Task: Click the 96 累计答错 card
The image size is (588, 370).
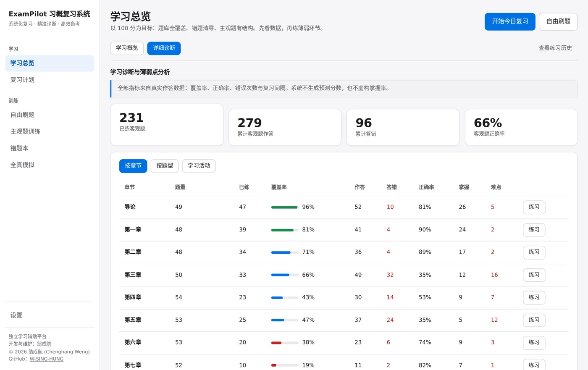Action: tap(403, 127)
